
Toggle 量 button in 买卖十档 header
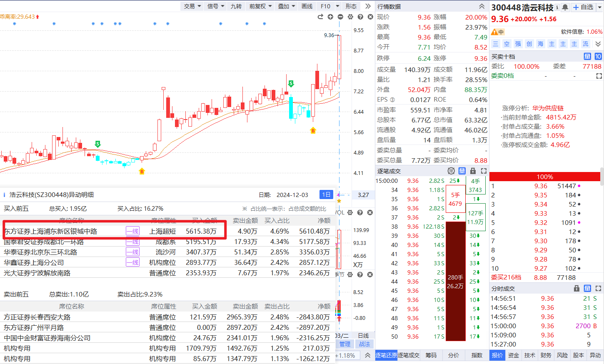tap(587, 56)
